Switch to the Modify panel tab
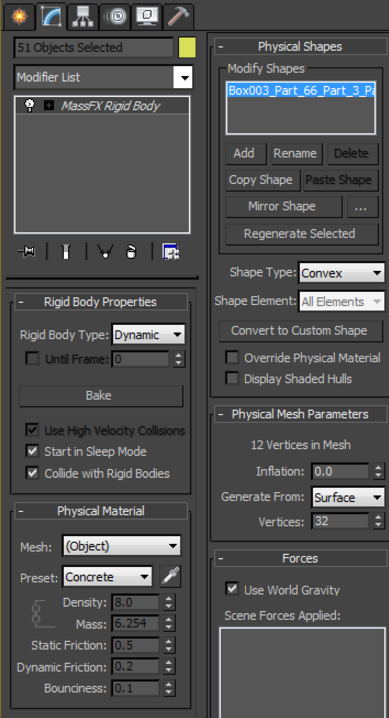Viewport: 389px width, 718px height. (x=51, y=16)
